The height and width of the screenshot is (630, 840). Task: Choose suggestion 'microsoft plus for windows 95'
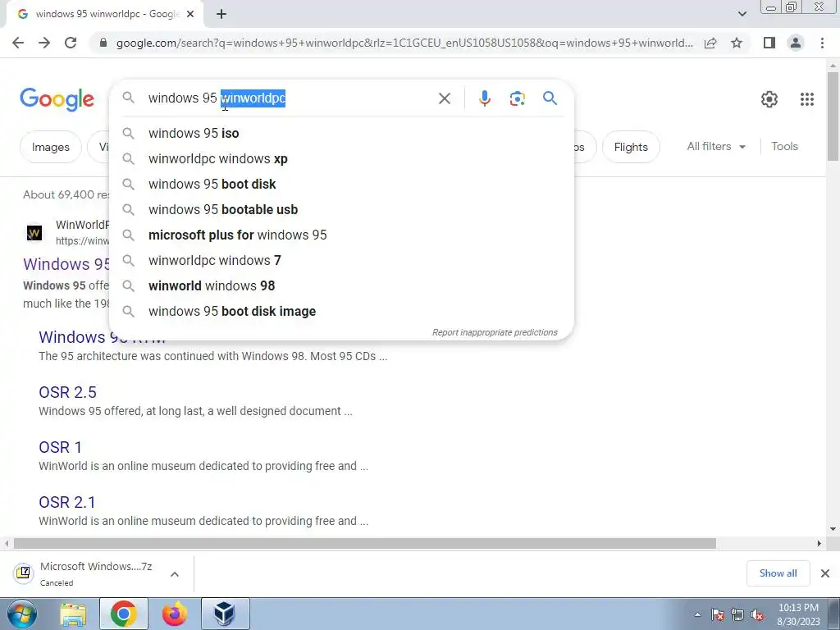pyautogui.click(x=342, y=235)
